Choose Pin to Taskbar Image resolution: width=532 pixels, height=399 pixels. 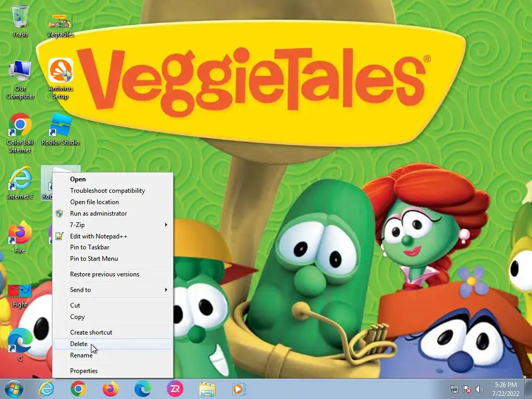tap(112, 247)
